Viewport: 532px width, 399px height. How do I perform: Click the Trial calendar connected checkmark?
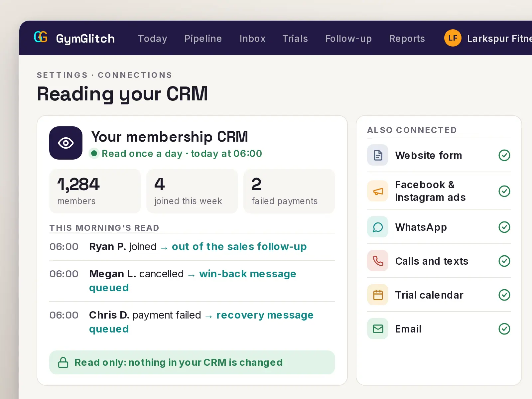pos(504,295)
